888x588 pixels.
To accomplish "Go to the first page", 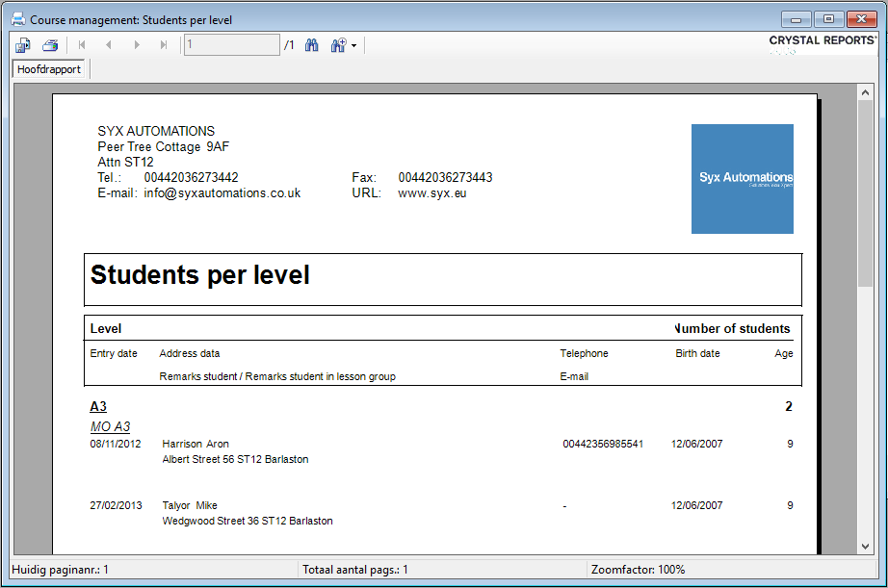I will click(x=82, y=45).
